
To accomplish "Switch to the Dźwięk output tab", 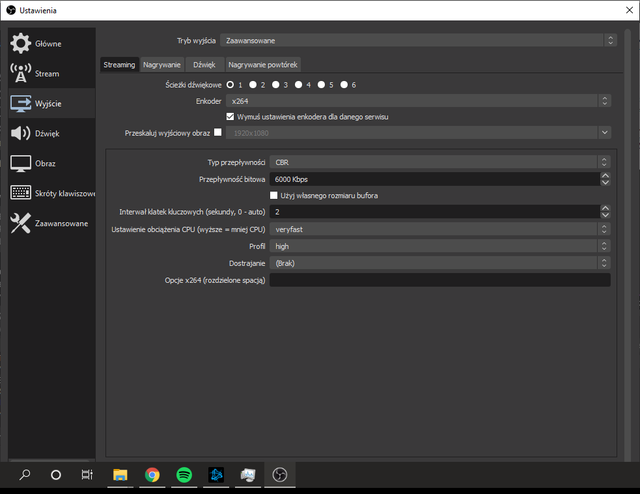I will [x=204, y=65].
